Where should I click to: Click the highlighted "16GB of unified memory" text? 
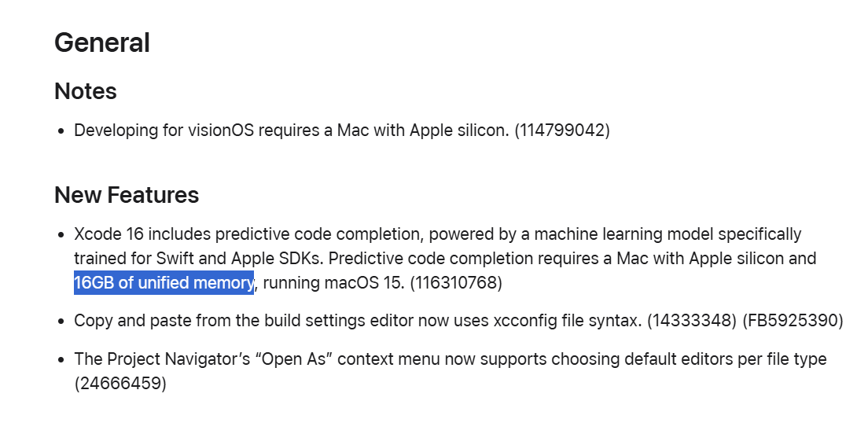click(x=164, y=283)
